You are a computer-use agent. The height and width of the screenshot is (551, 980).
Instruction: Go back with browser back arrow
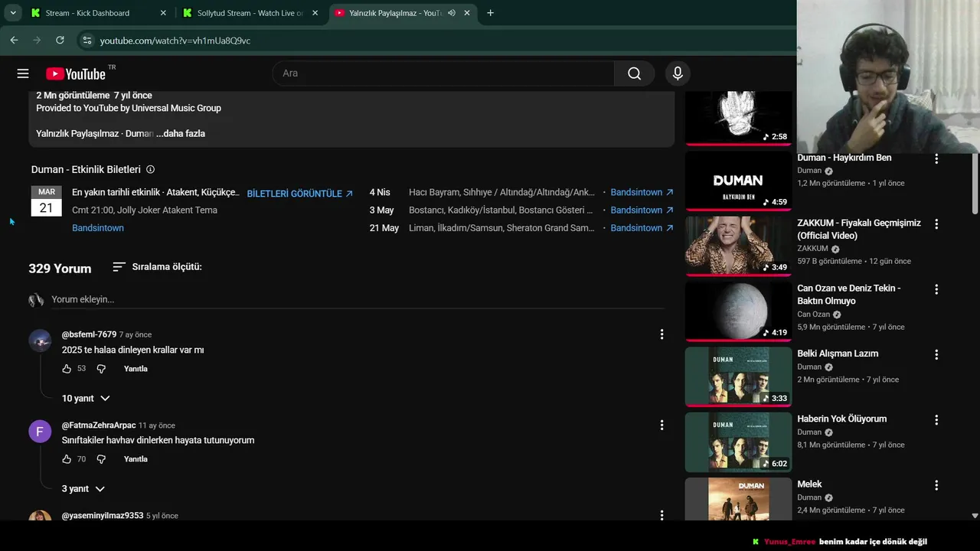point(14,41)
